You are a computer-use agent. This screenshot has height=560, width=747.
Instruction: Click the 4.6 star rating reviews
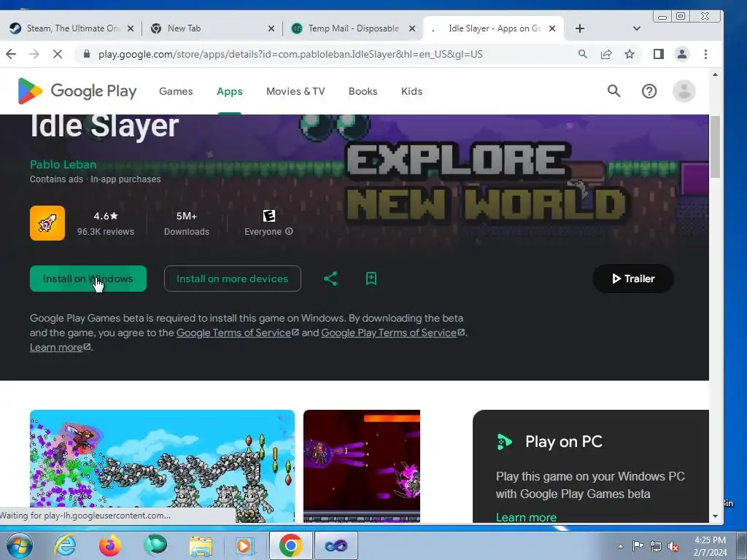pos(106,223)
